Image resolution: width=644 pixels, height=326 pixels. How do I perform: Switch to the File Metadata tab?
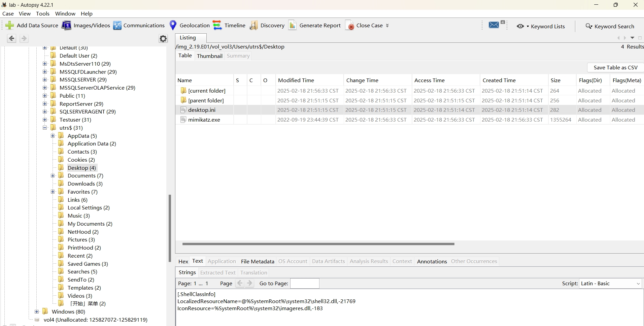(x=258, y=261)
